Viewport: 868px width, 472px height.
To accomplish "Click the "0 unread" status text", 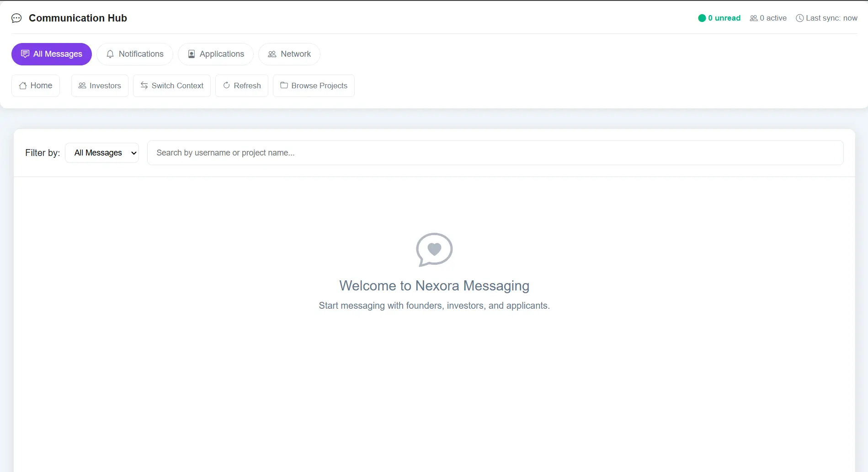I will coord(724,18).
